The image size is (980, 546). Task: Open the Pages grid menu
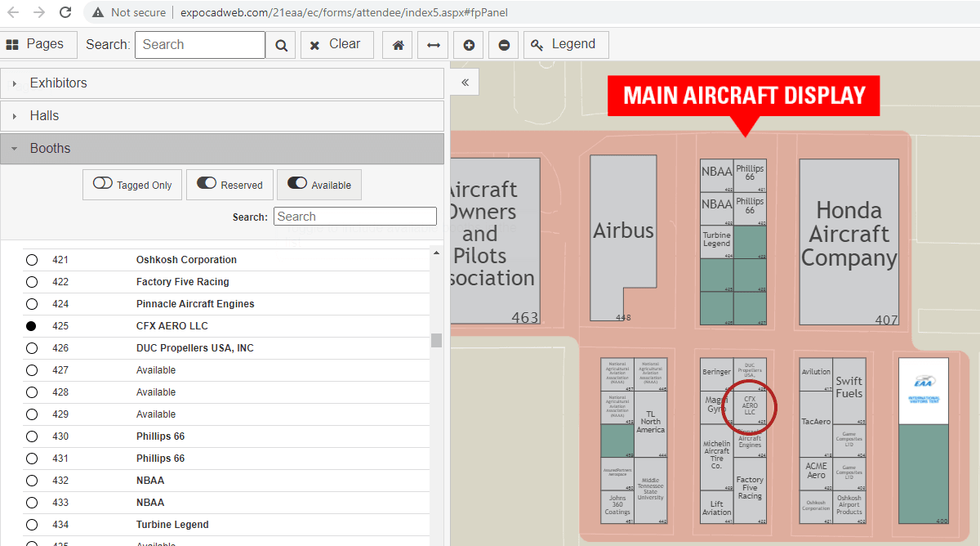coord(38,45)
